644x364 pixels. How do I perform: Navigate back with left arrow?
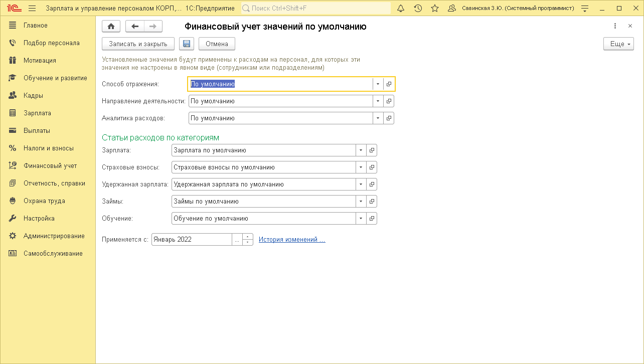click(x=134, y=27)
